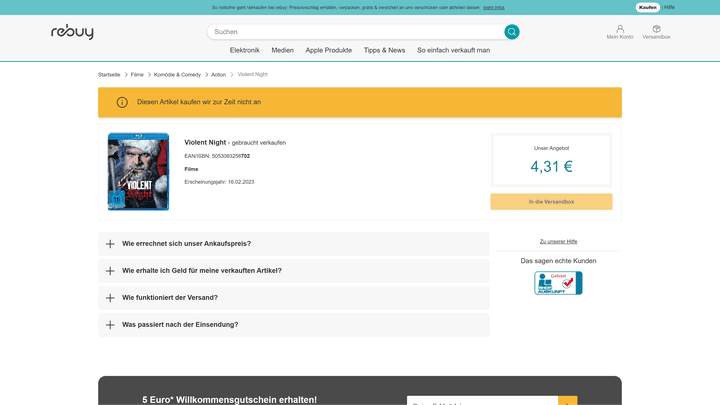This screenshot has height=405, width=720.
Task: Click the 'In die Versandbox' button
Action: [x=551, y=202]
